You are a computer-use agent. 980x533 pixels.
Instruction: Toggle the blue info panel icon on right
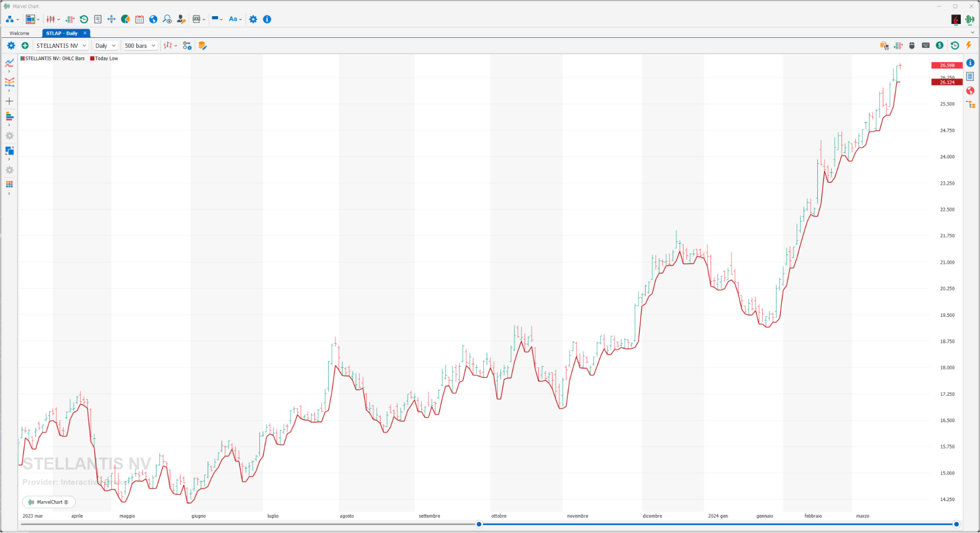click(x=970, y=63)
